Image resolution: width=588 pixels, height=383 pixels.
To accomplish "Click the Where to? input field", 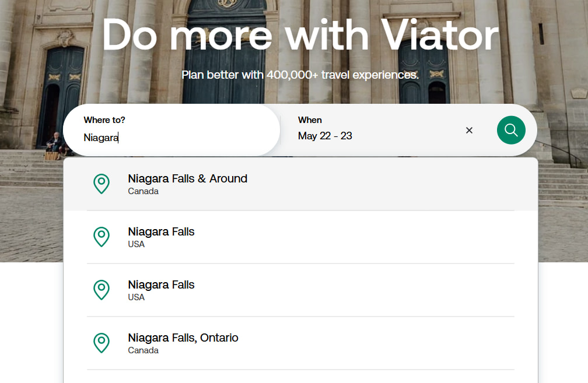I will pyautogui.click(x=171, y=130).
